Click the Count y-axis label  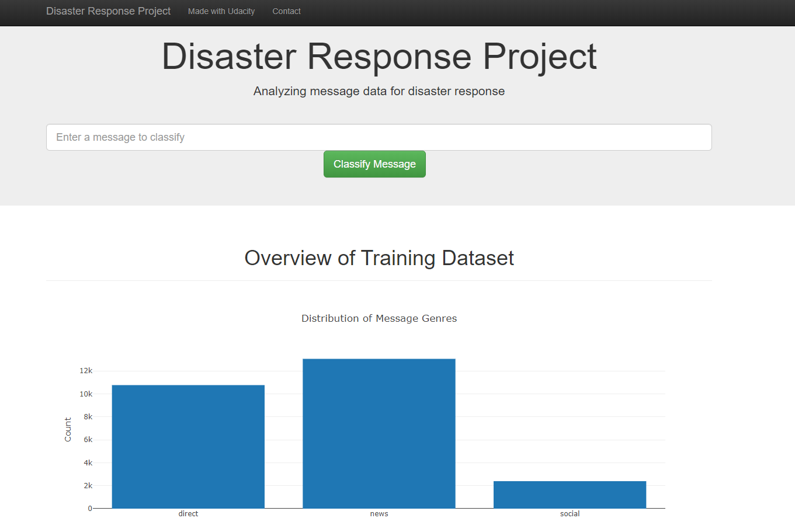coord(68,429)
